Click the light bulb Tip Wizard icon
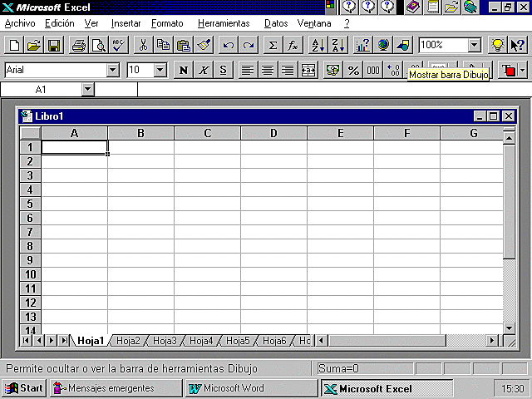Screen dimensions: 532x399 pos(498,45)
